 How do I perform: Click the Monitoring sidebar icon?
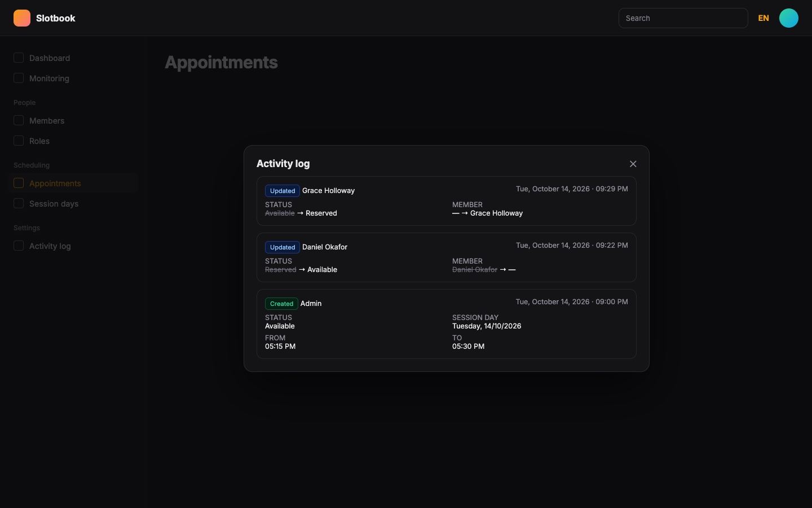tap(19, 78)
